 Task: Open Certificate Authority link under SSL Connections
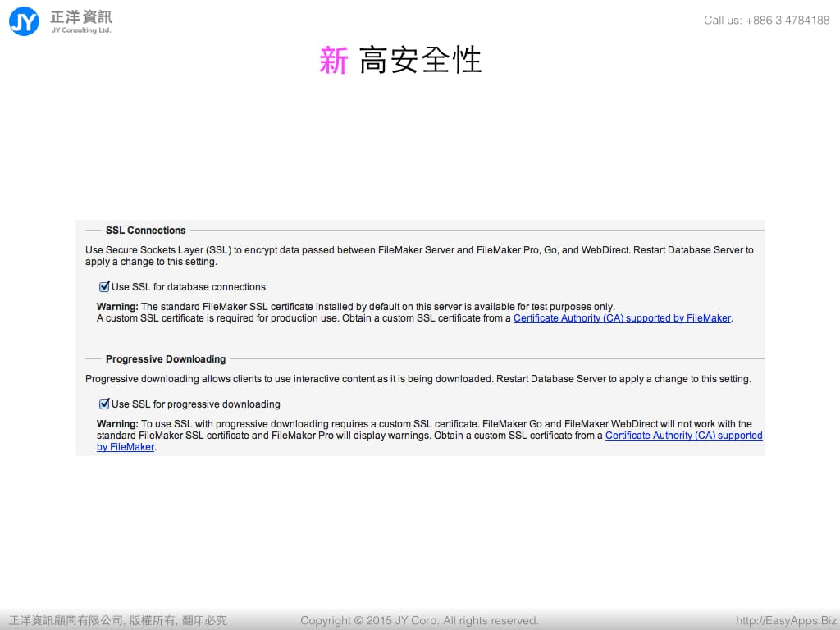pos(622,318)
